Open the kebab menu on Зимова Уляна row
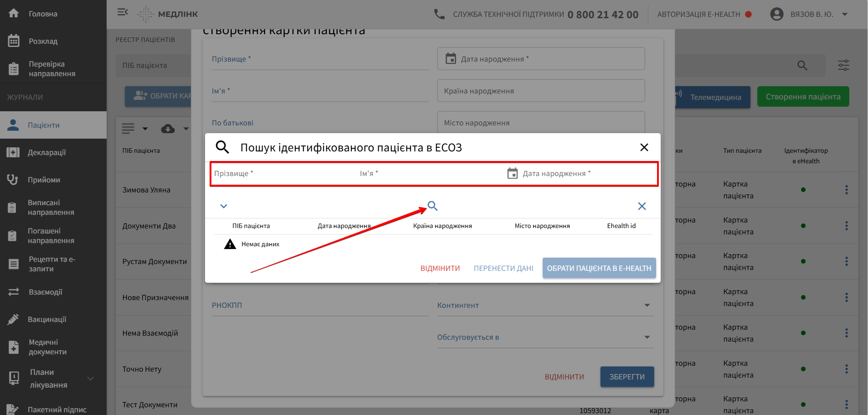Screen dimensions: 868x415 pyautogui.click(x=847, y=189)
